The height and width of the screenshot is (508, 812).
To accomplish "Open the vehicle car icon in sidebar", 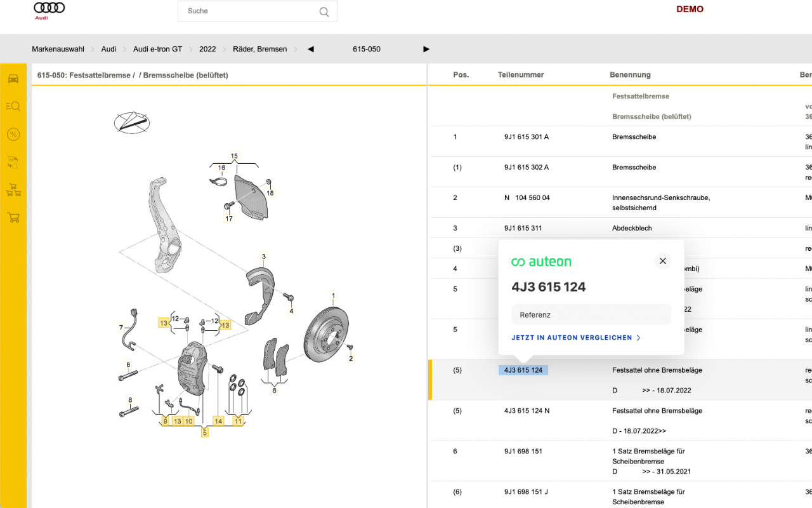I will pyautogui.click(x=13, y=79).
